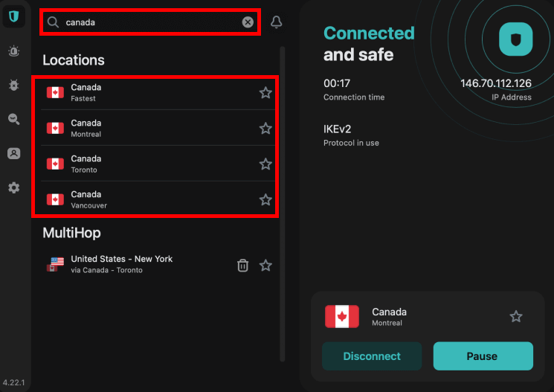Viewport: 554px width, 392px height.
Task: Click the IKEv2 protocol in use
Action: pos(337,129)
